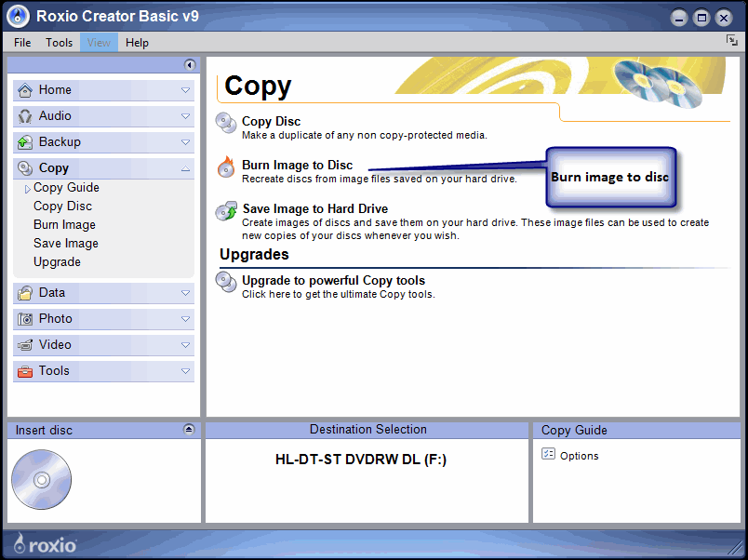748x560 pixels.
Task: Click the Save Image to Hard Drive icon
Action: coord(226,211)
